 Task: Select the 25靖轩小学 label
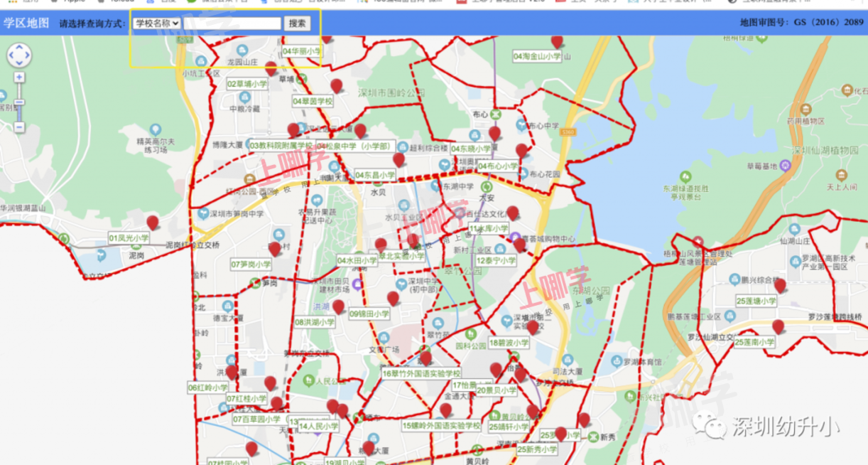pyautogui.click(x=509, y=427)
